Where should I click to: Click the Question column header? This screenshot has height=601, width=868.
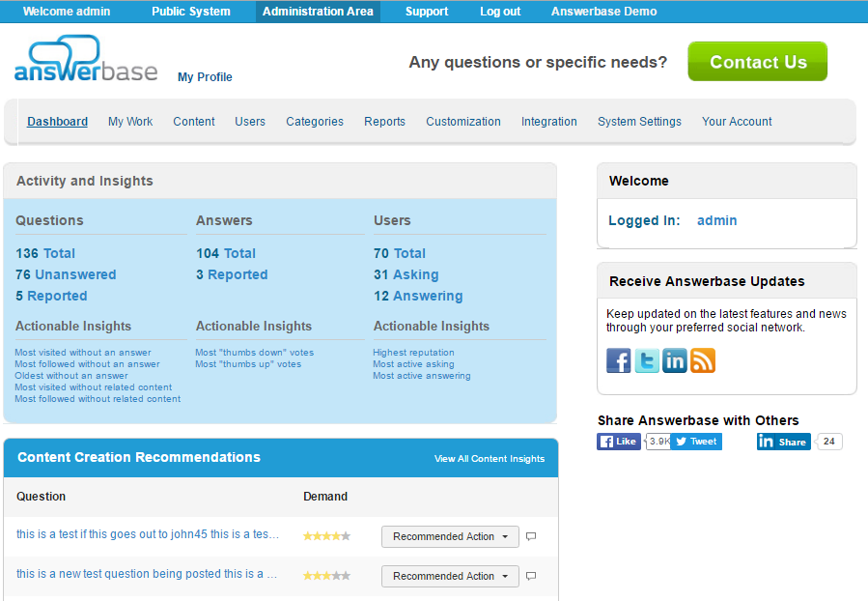click(x=41, y=497)
